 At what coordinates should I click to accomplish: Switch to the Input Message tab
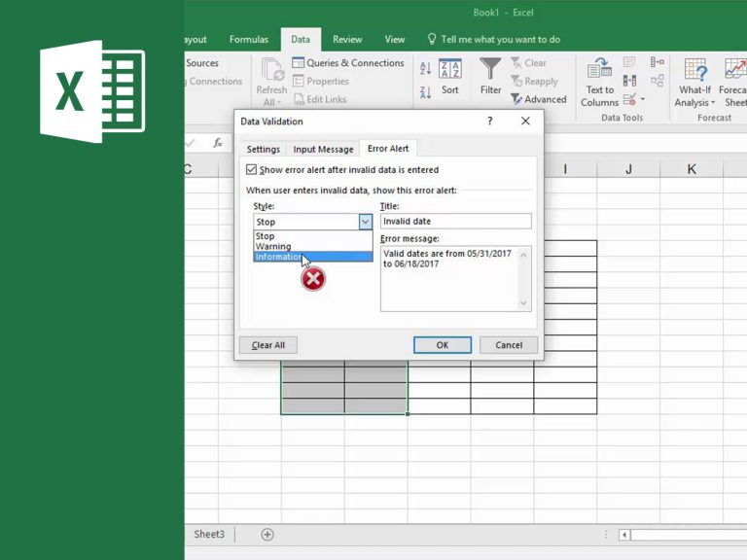(323, 150)
